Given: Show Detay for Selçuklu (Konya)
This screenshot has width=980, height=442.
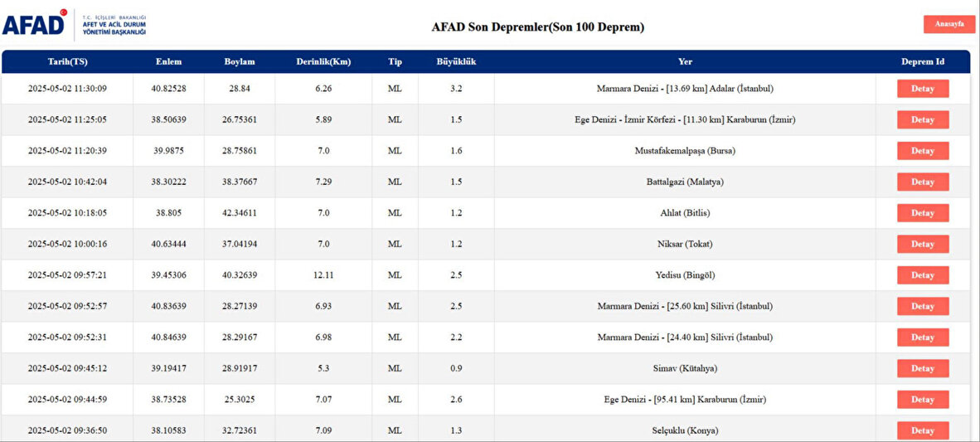Looking at the screenshot, I should (x=923, y=430).
